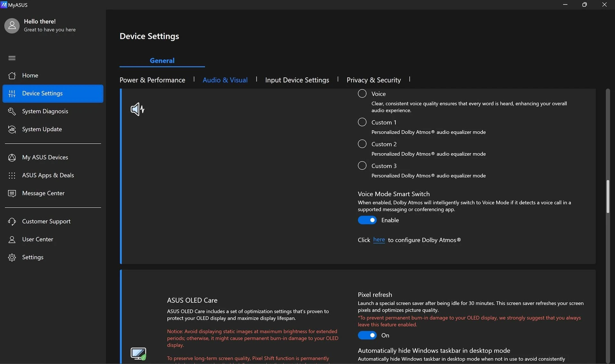Select the Custom 3 equalizer mode
This screenshot has height=364, width=615.
pos(362,166)
